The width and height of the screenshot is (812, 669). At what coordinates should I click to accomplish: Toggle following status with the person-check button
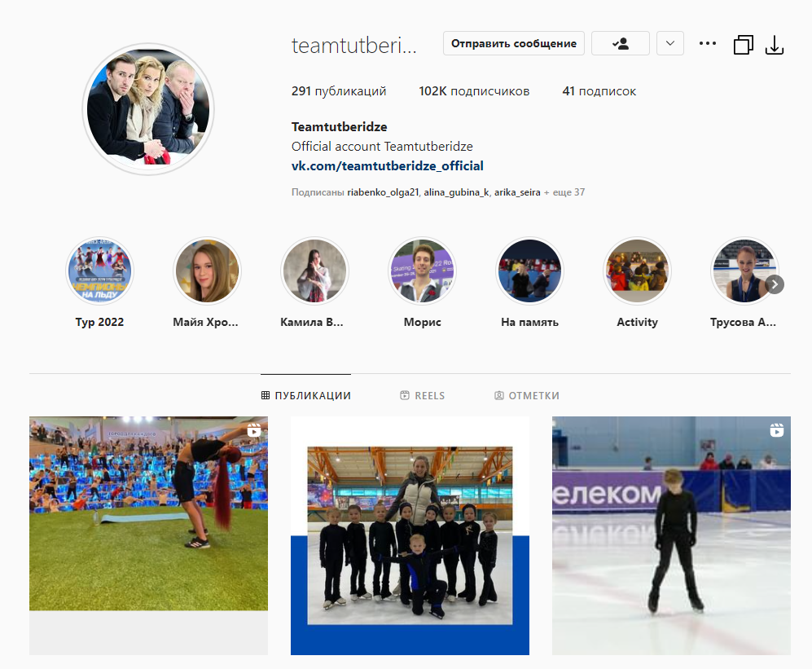coord(620,43)
